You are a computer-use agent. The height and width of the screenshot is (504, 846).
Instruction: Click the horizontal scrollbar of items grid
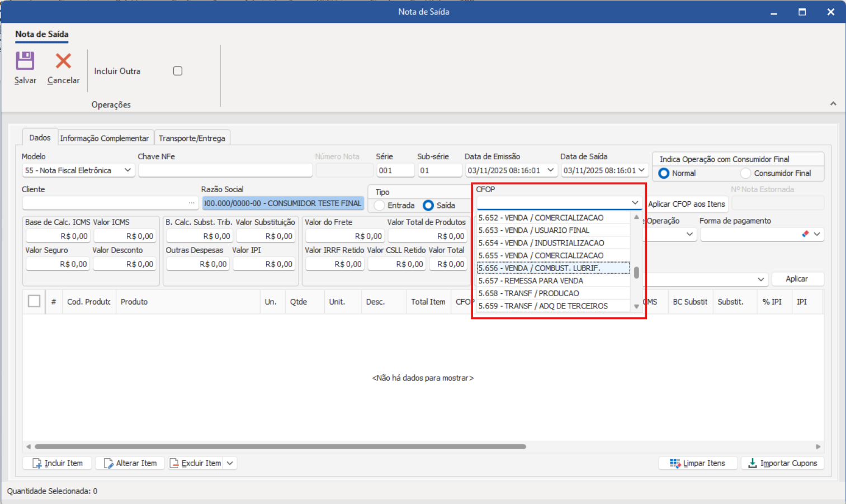point(280,446)
